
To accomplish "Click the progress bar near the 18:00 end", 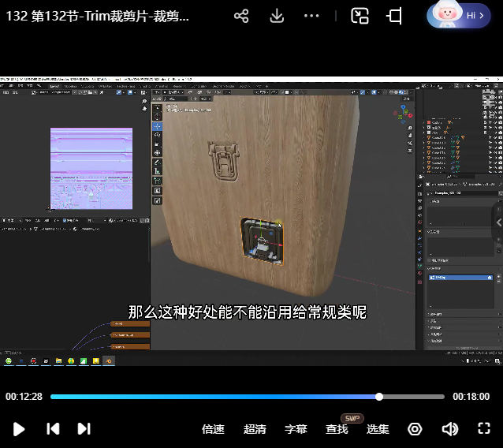I will tap(438, 397).
